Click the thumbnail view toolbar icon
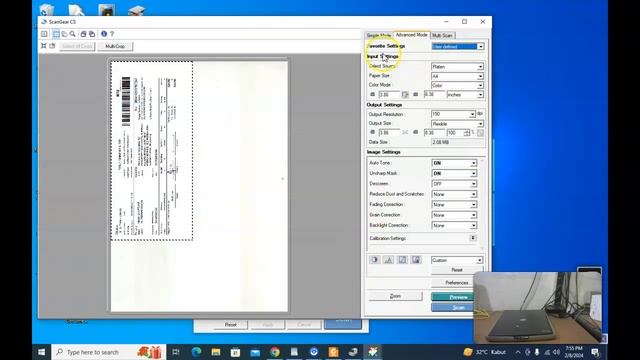The image size is (640, 360). click(x=44, y=34)
